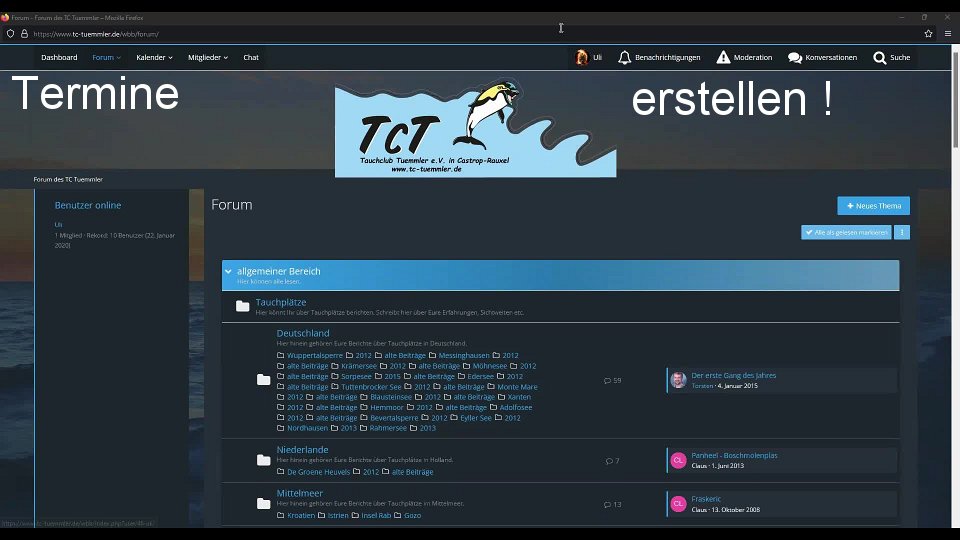Viewport: 960px width, 540px height.
Task: Open Konversationen chat bubbles icon
Action: point(795,58)
